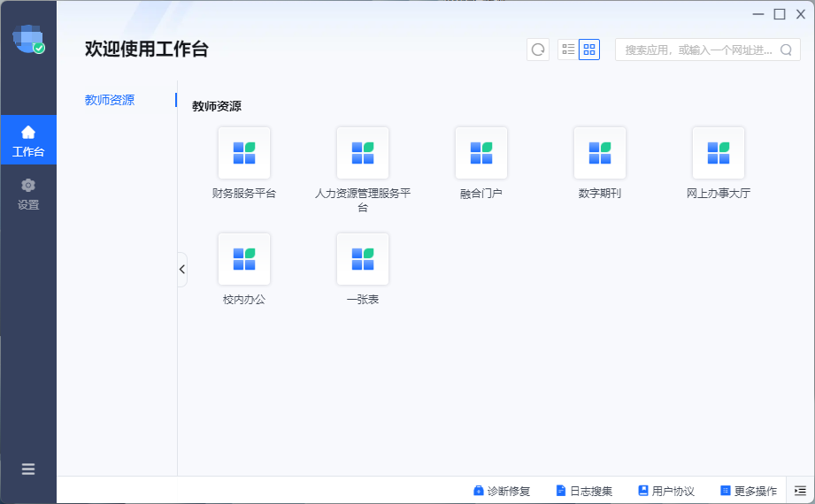815x504 pixels.
Task: Open the 财务服务平台 app icon
Action: (243, 154)
